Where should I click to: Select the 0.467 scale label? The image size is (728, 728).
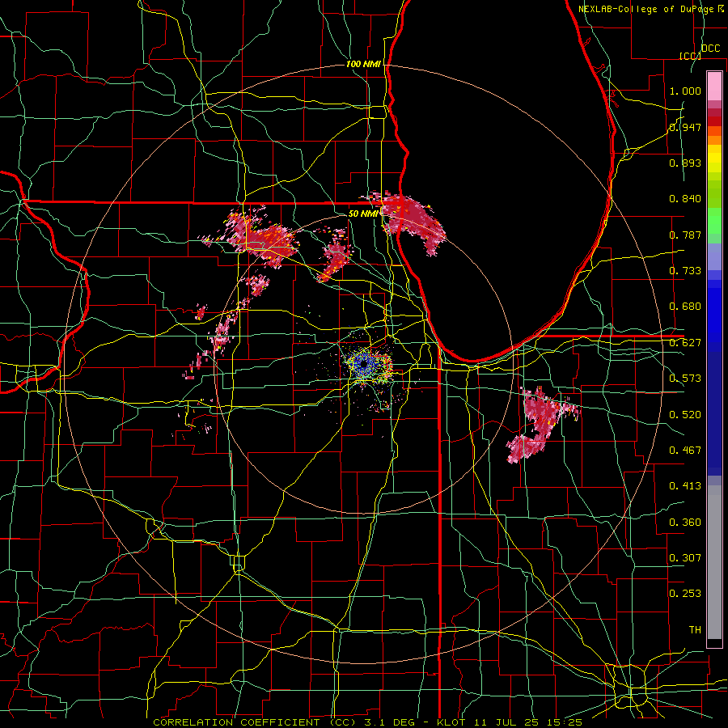pos(685,451)
